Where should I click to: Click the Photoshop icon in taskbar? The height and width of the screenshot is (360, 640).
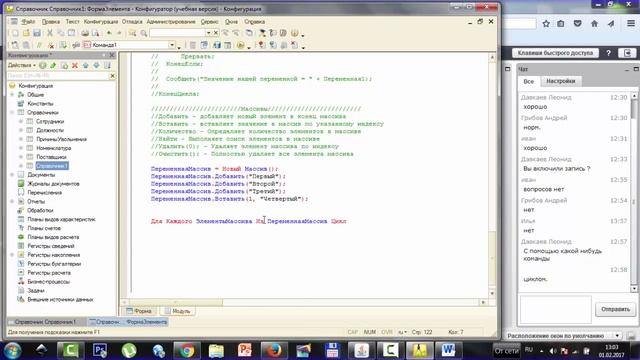click(x=100, y=351)
